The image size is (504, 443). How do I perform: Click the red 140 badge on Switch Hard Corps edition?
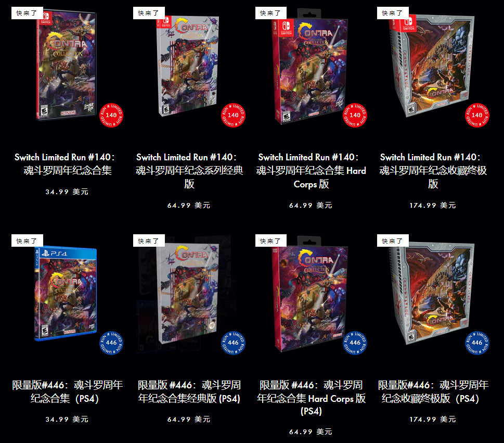click(x=355, y=115)
